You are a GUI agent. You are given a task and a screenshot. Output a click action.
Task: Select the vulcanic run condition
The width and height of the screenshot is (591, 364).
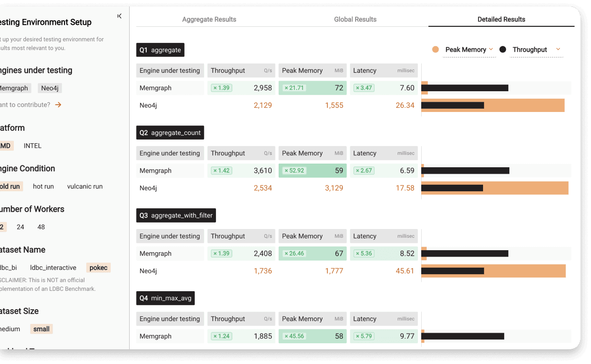coord(85,187)
